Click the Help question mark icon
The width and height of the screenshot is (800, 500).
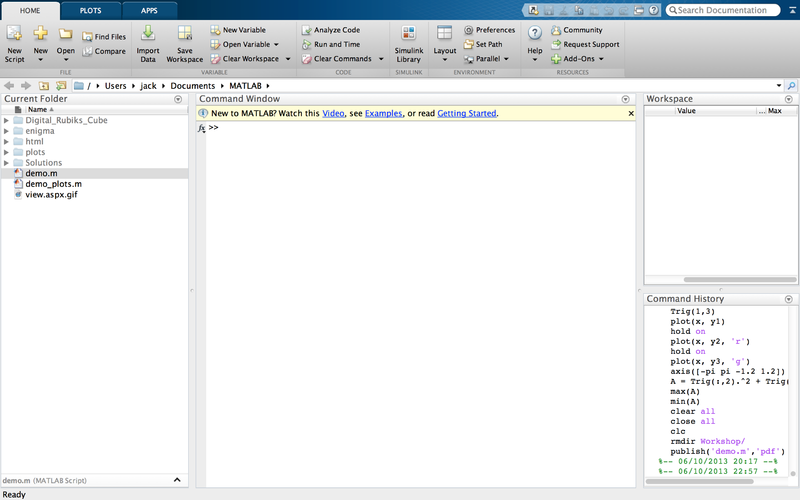click(535, 33)
